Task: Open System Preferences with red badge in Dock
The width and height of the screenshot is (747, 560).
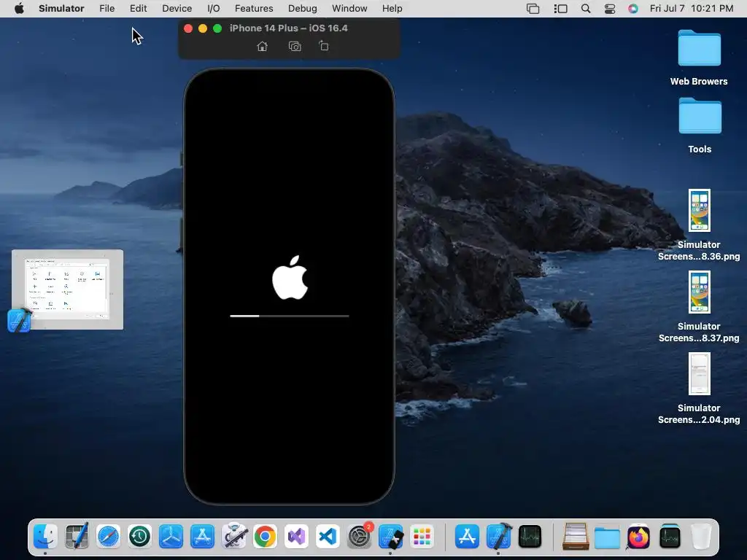Action: [360, 537]
